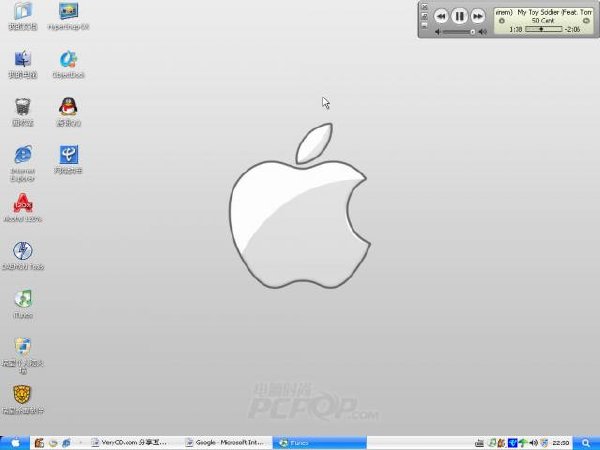Open the DAEMON Tools lightning disc icon
The width and height of the screenshot is (600, 450).
23,251
